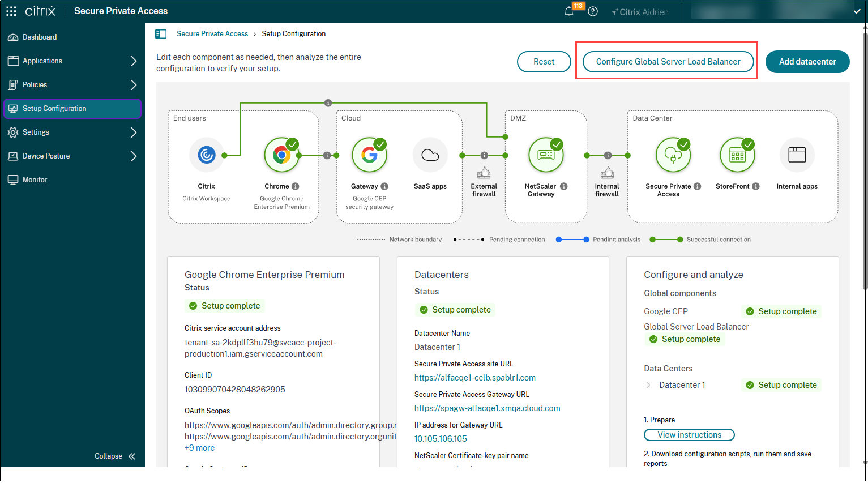This screenshot has height=483, width=868.
Task: Select the Internal apps icon
Action: (797, 155)
